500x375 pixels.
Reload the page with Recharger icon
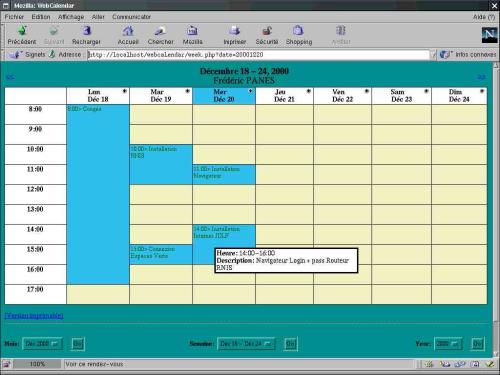pyautogui.click(x=87, y=31)
